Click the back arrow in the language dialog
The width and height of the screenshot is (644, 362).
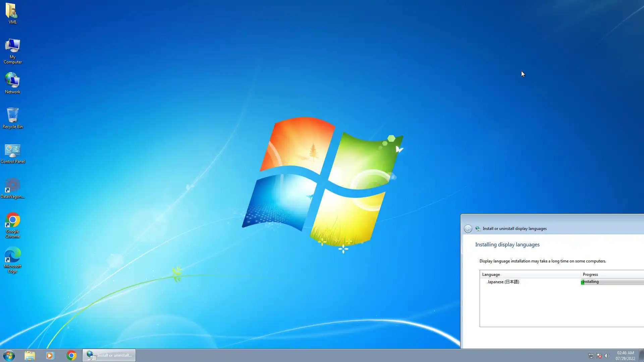(468, 229)
